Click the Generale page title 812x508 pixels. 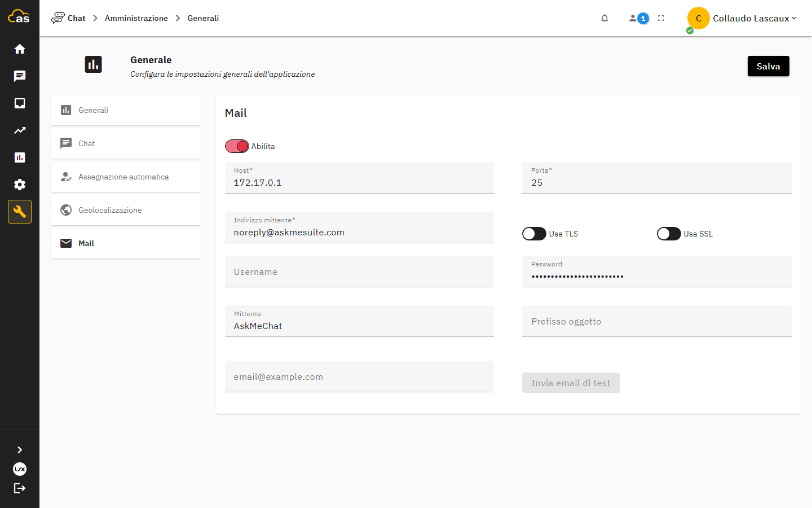tap(151, 60)
